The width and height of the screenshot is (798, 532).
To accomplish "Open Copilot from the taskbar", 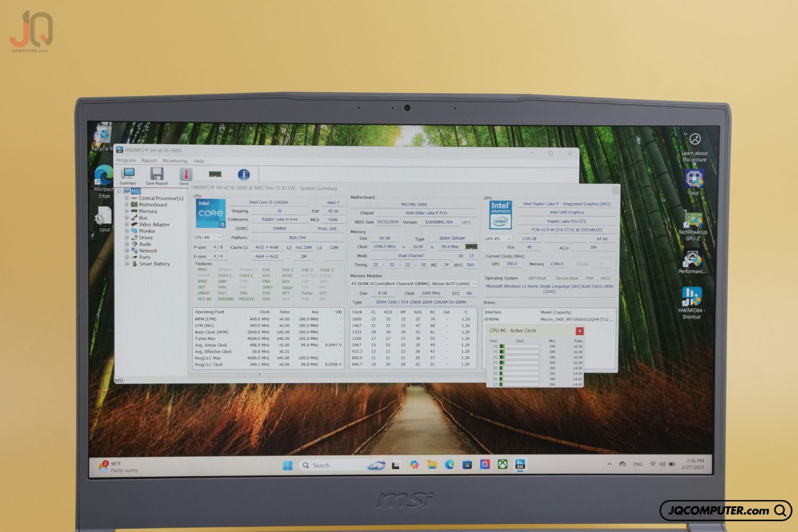I will pyautogui.click(x=414, y=465).
